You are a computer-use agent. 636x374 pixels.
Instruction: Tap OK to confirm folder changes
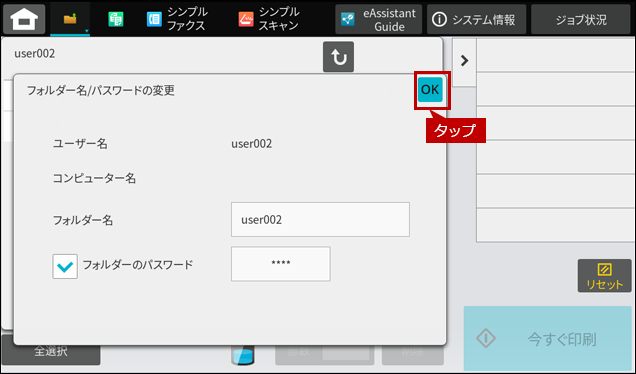click(x=430, y=90)
